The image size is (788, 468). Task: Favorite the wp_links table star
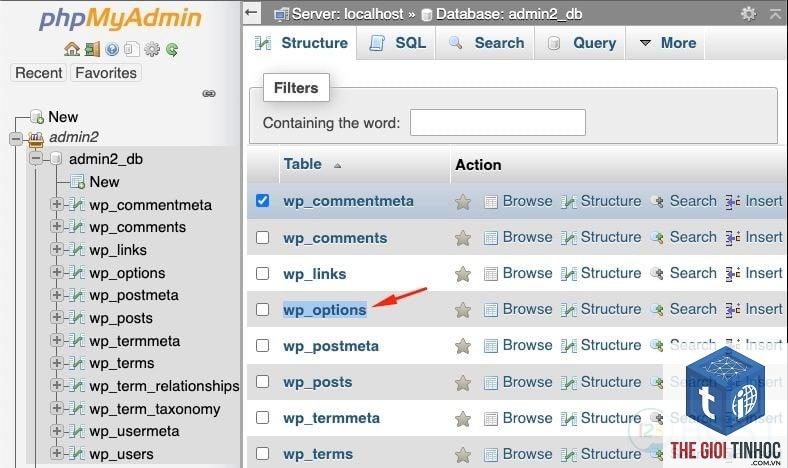(x=462, y=274)
